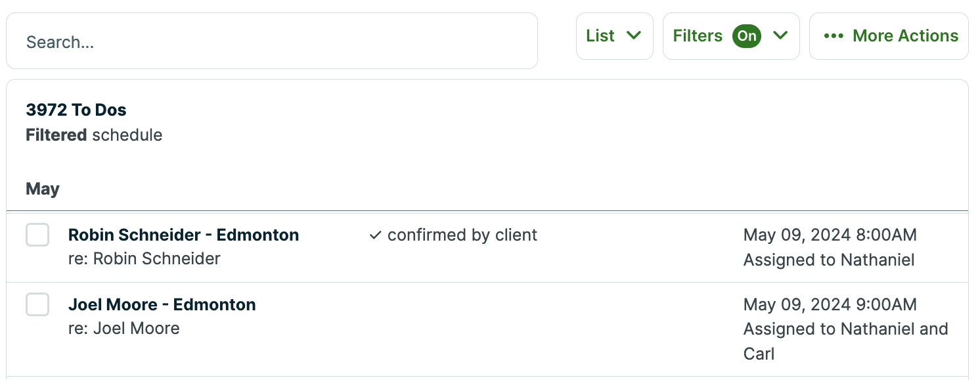
Task: Click the 3972 To Dos heading
Action: [x=76, y=109]
